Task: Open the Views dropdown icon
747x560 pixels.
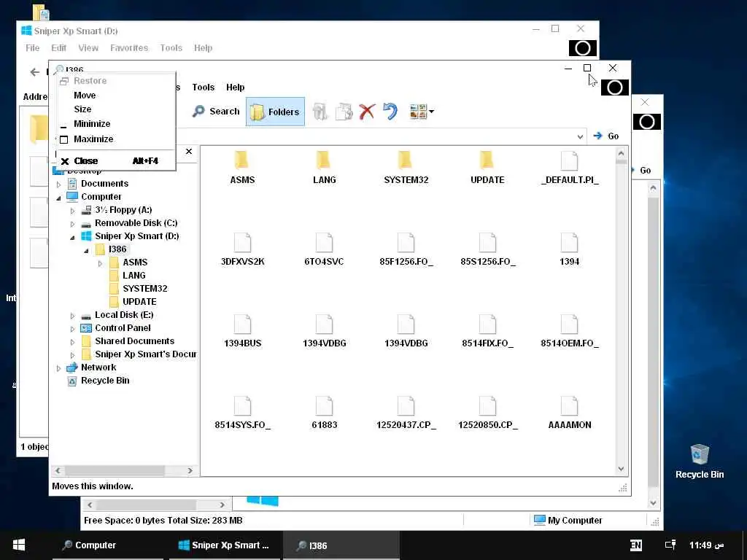Action: (x=422, y=112)
